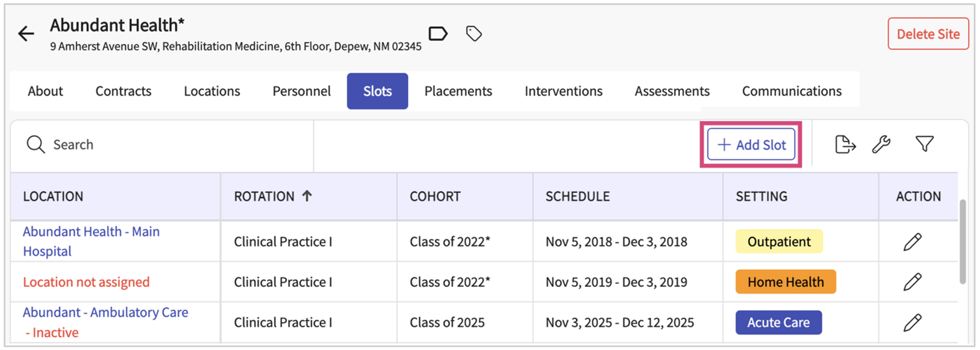Screen dimensions: 980x350
Task: Click the back arrow icon
Action: pos(26,33)
